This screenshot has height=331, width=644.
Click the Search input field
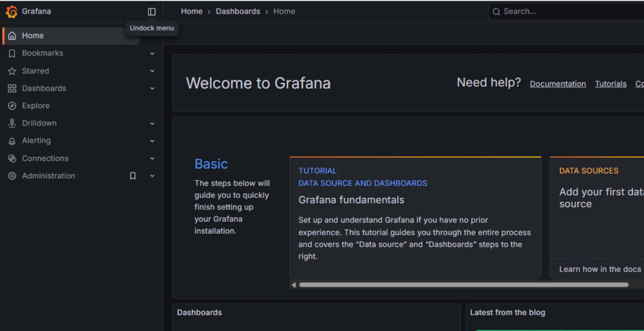coord(566,11)
